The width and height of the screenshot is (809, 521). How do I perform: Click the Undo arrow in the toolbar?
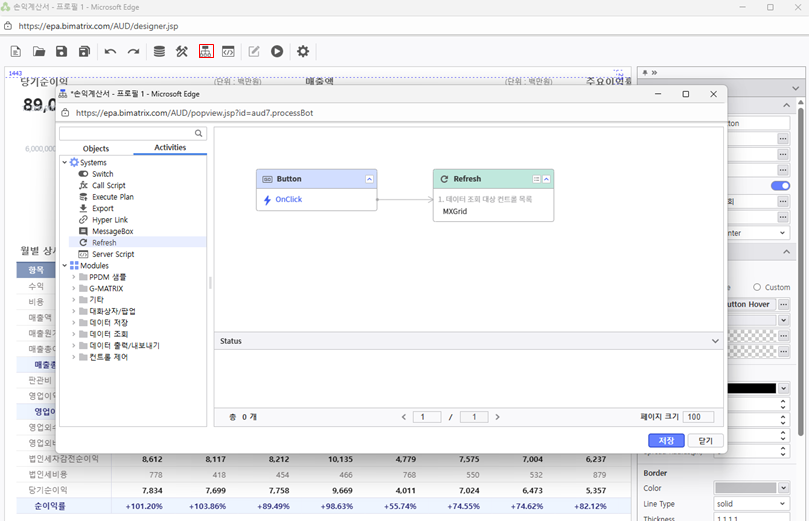[110, 51]
